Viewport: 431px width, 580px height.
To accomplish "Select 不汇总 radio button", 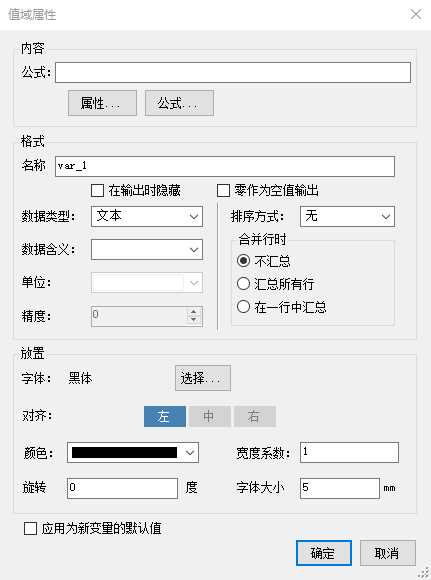I will (x=243, y=261).
